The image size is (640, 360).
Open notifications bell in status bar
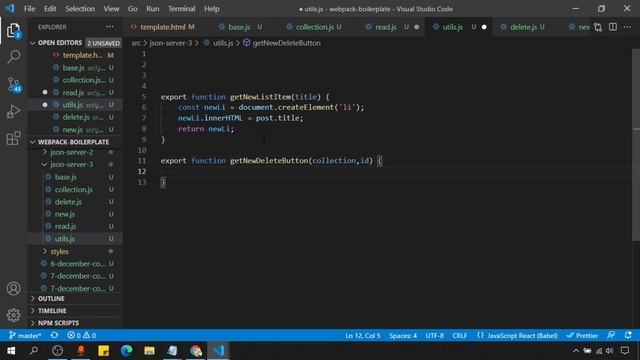(628, 336)
